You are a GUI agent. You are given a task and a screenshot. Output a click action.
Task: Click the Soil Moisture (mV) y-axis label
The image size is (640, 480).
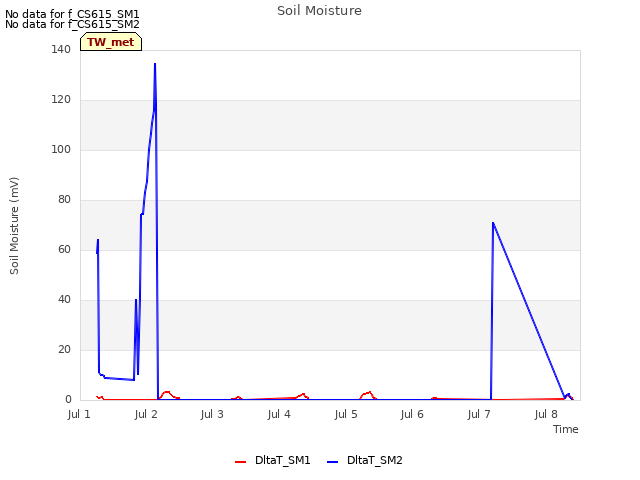14,226
